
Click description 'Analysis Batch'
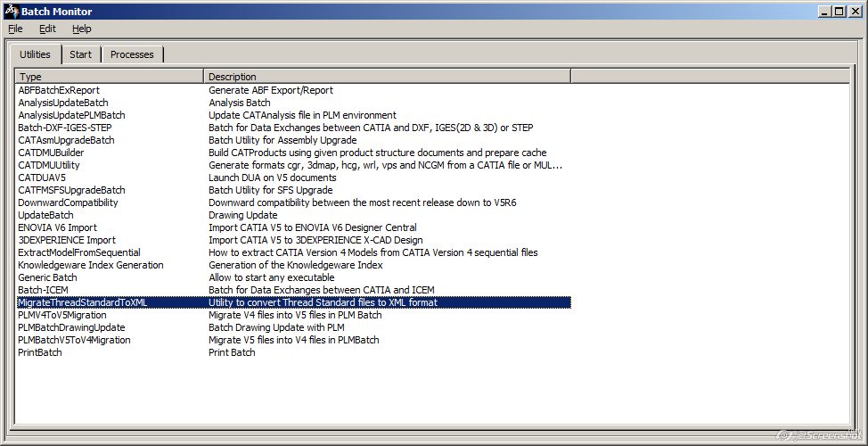tap(240, 103)
